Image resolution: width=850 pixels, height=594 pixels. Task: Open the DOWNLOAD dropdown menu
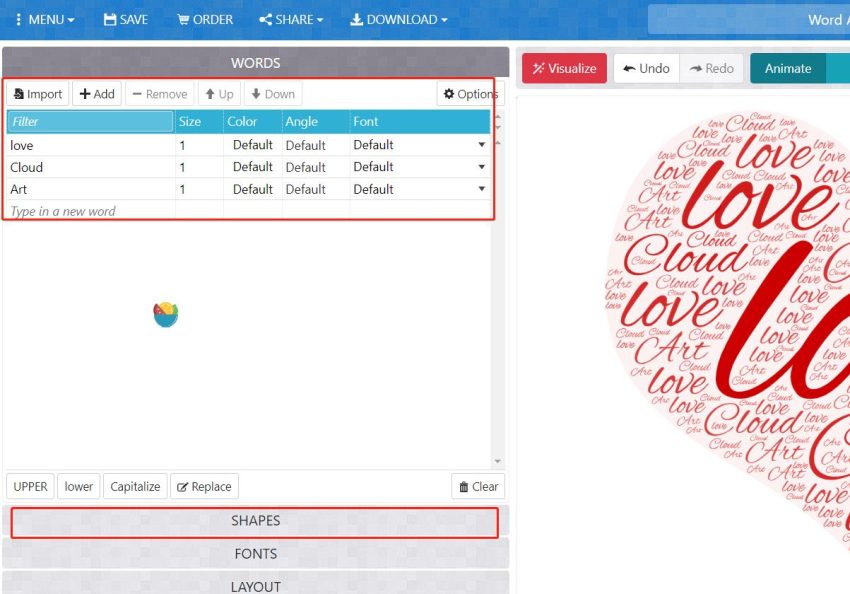398,19
